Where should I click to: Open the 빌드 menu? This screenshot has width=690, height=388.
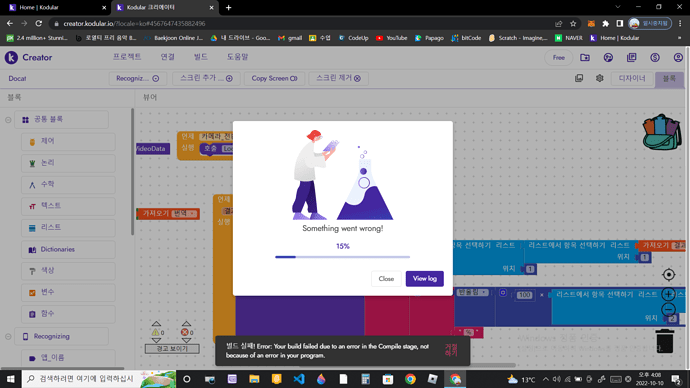point(201,57)
